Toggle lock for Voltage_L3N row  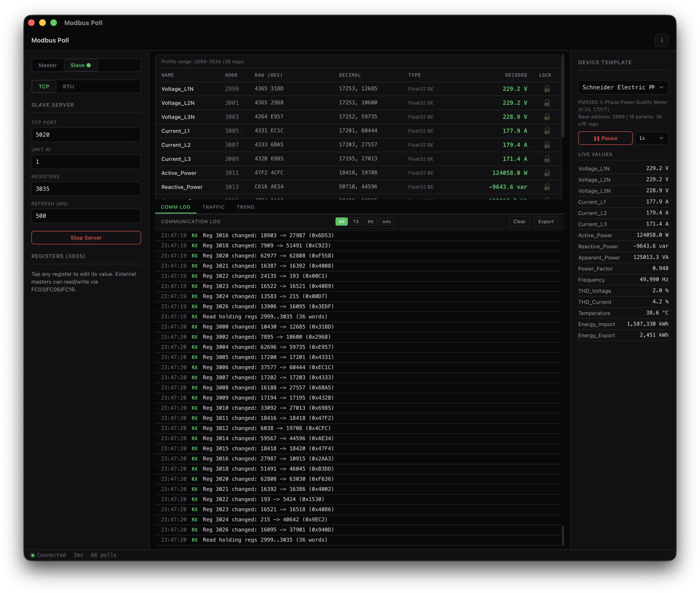click(547, 117)
